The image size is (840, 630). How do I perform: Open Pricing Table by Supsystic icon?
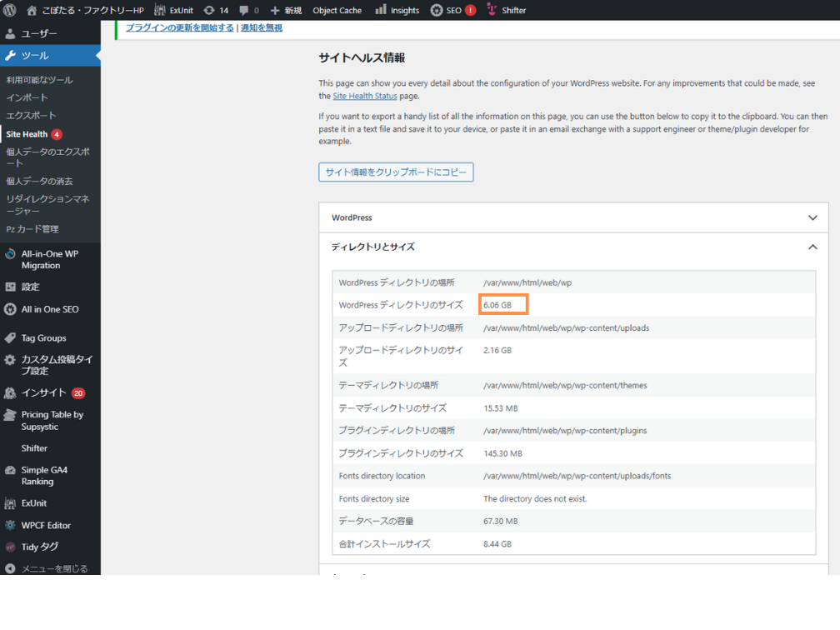click(x=10, y=415)
